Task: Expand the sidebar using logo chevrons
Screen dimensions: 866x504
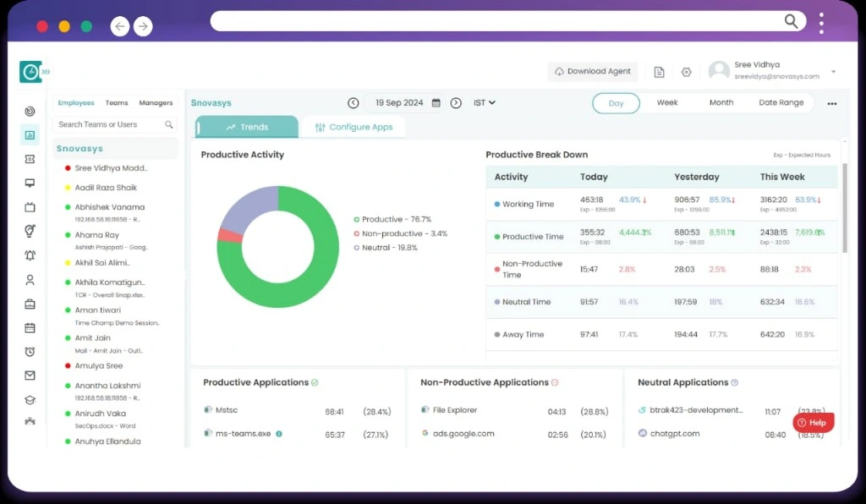Action: pos(46,72)
